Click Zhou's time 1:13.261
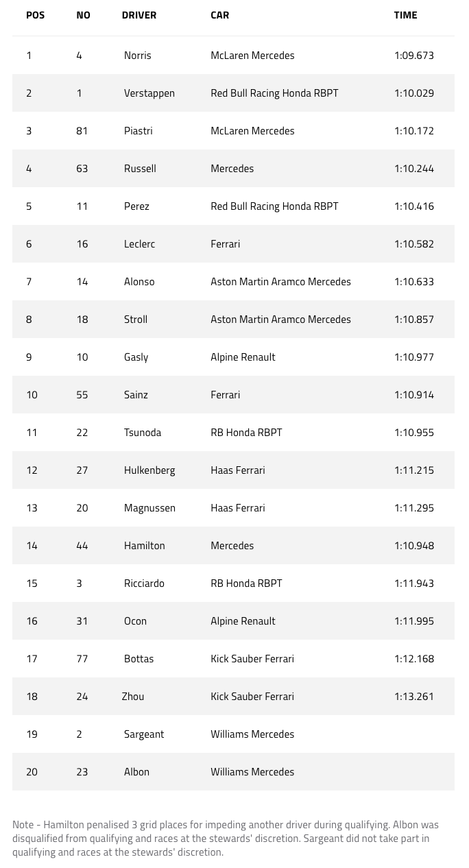The height and width of the screenshot is (868, 469). coord(413,697)
